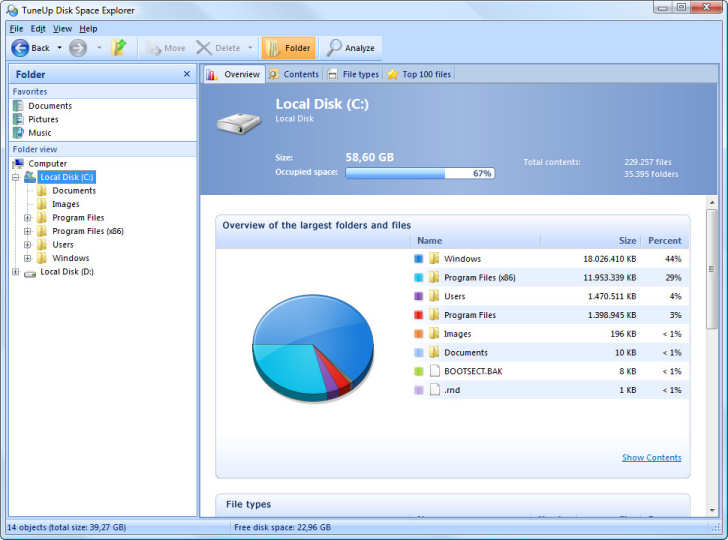The image size is (728, 540).
Task: Expand the Program Files (x86) tree node
Action: click(28, 231)
